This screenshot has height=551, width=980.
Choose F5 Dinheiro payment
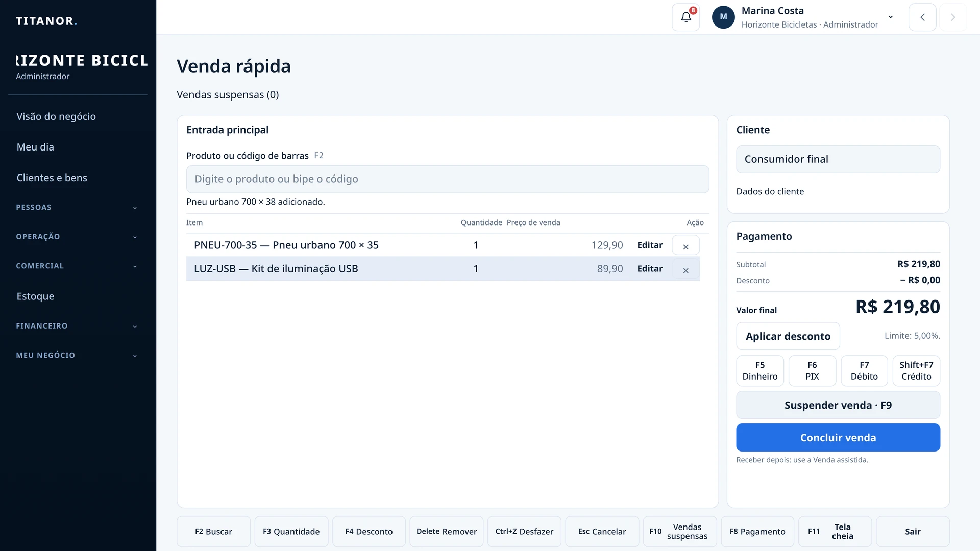[760, 371]
